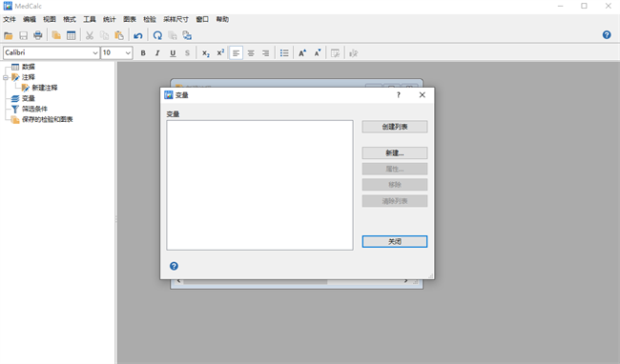The width and height of the screenshot is (620, 364).
Task: Click the greyed format table icon
Action: pyautogui.click(x=336, y=53)
